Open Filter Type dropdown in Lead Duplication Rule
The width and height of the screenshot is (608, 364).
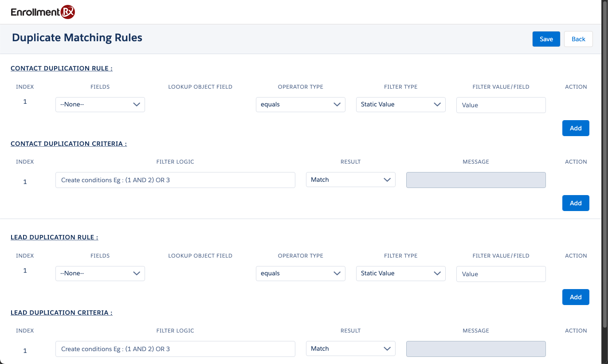400,274
